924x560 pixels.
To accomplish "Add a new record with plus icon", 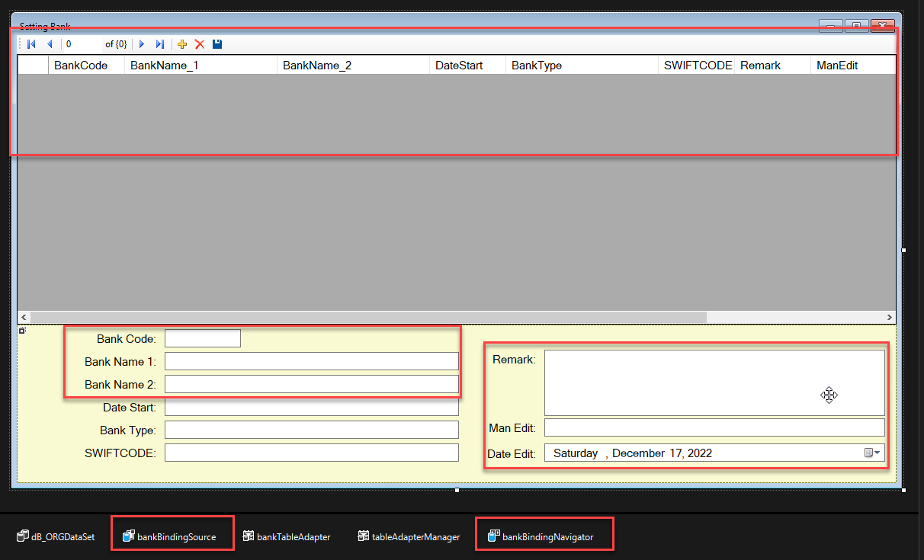I will (182, 44).
